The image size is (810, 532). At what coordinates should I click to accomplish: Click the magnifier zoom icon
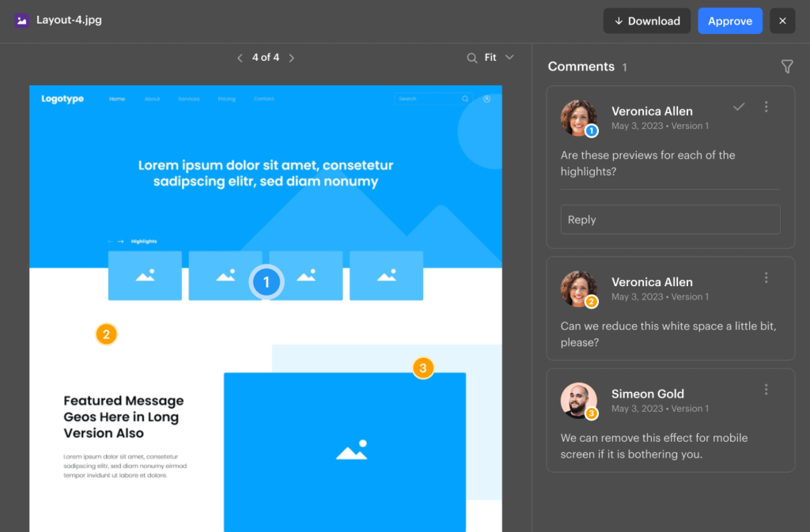(x=472, y=58)
